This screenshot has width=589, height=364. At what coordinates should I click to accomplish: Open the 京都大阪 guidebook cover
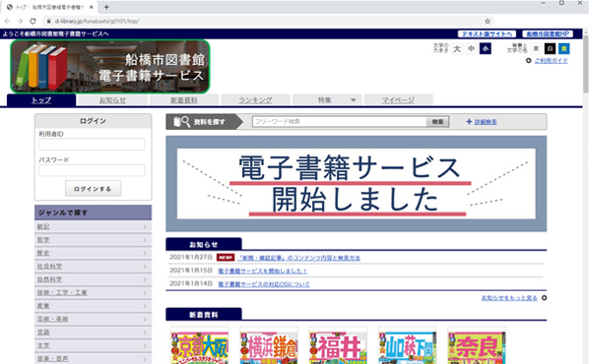coord(200,345)
